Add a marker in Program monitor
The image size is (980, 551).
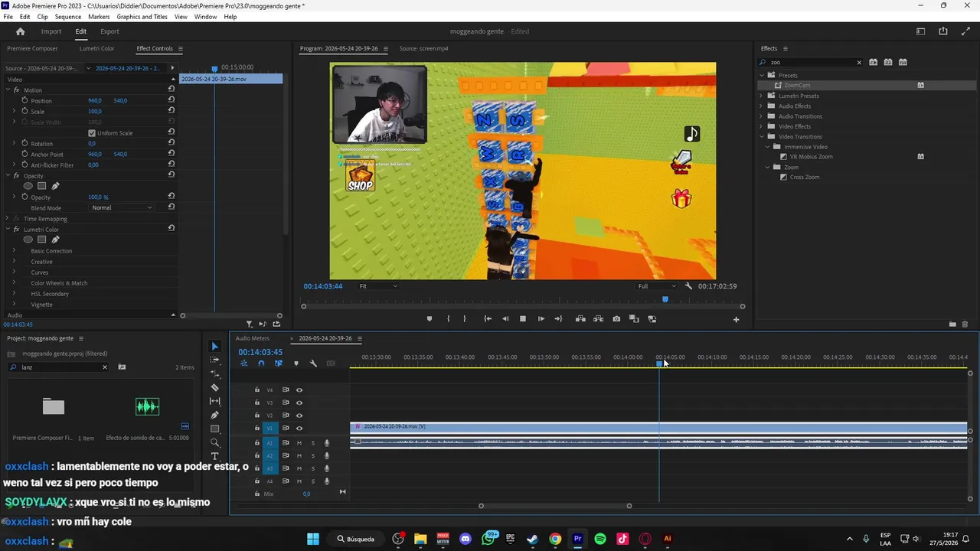430,319
